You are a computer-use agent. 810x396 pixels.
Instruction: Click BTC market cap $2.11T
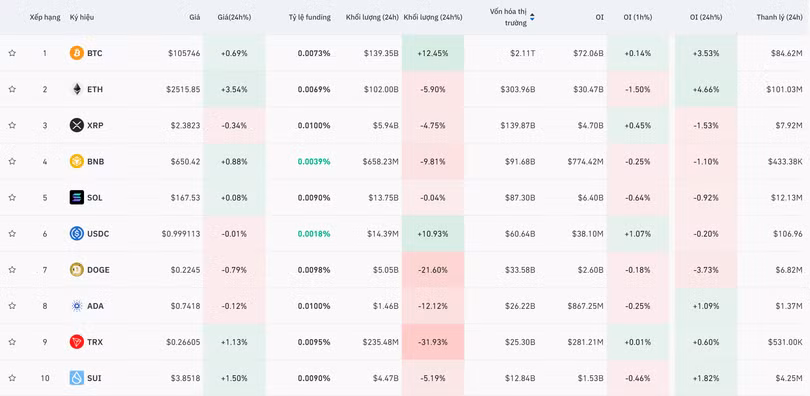[x=524, y=53]
